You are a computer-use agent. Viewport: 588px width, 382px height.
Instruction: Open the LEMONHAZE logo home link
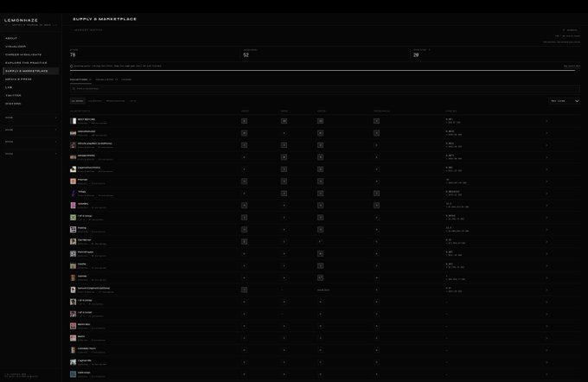[21, 20]
